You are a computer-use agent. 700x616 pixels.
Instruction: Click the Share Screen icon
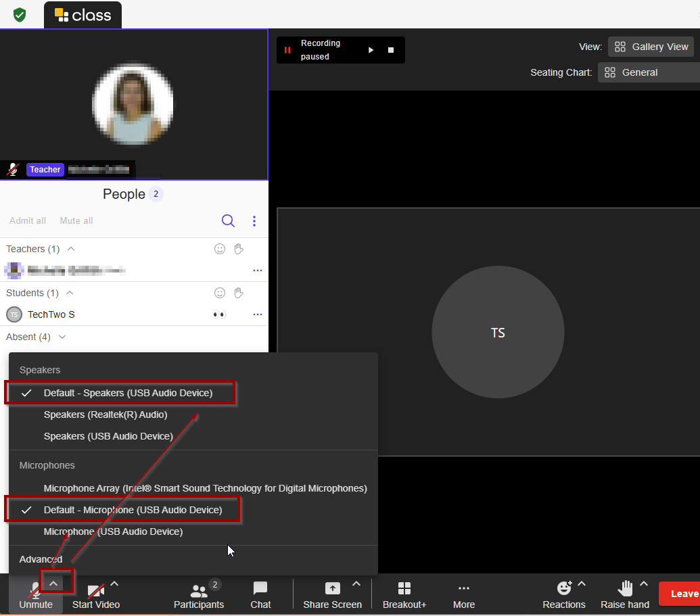[332, 588]
